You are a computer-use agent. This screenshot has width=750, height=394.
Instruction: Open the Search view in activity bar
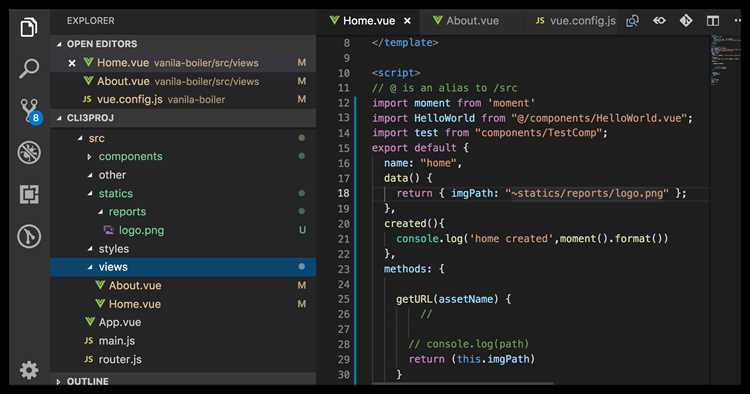(x=29, y=68)
